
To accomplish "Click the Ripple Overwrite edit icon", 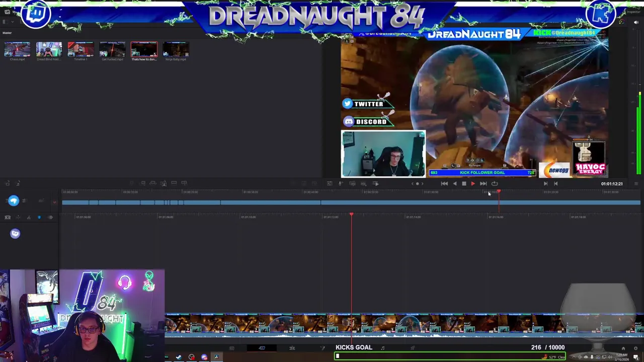I will [152, 183].
